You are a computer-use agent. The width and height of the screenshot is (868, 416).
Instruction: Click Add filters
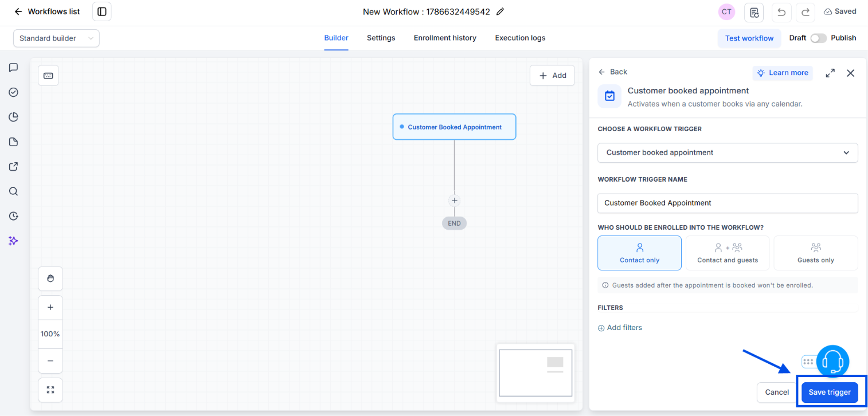coord(620,328)
